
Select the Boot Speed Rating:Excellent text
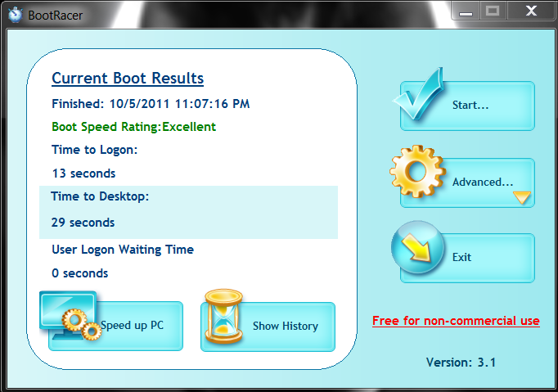click(x=134, y=127)
